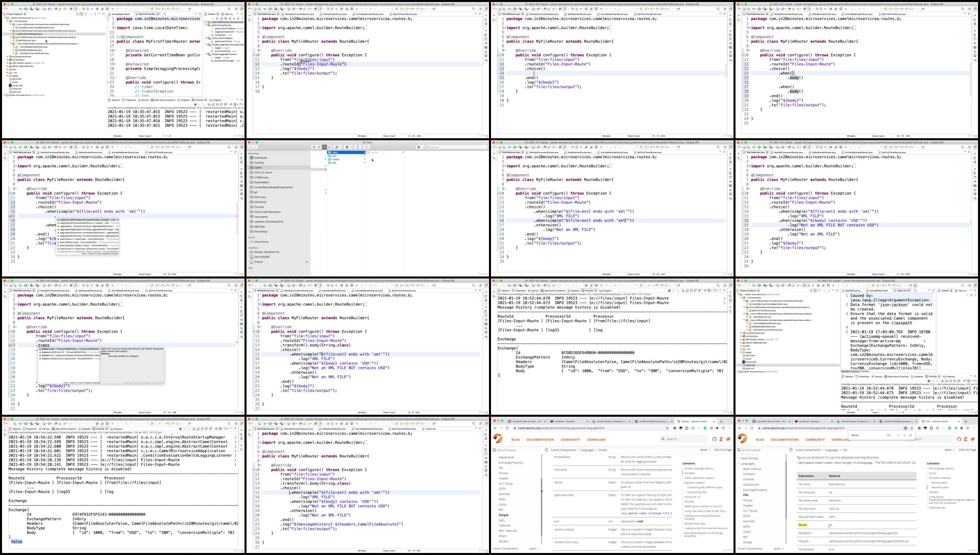Open Downloads in the Finder sidebar
Screen dimensions: 980x555
[261, 158]
